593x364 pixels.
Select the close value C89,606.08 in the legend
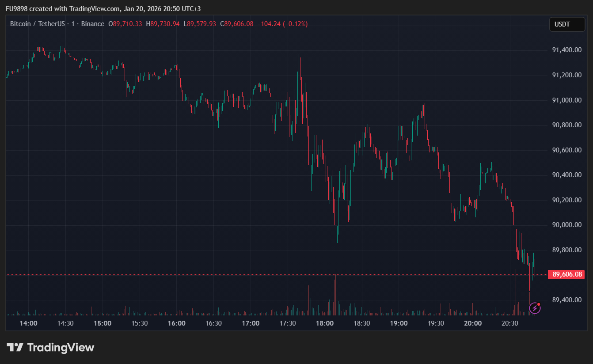click(237, 23)
